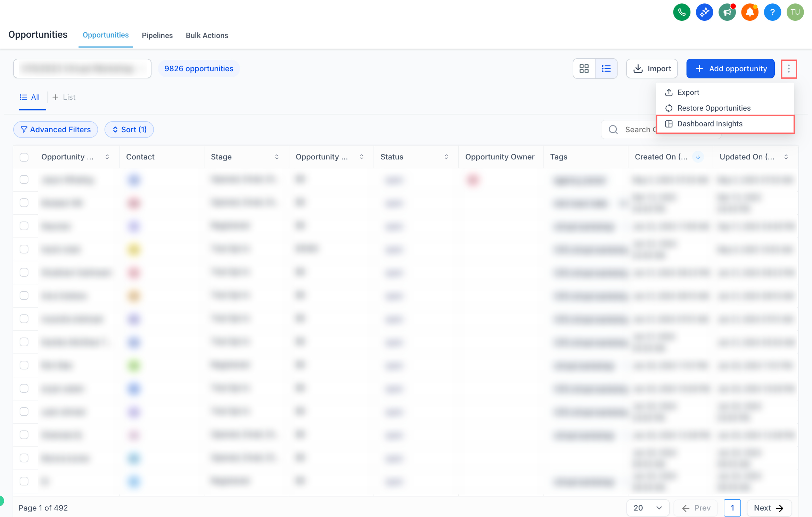Check the first opportunity row checkbox
This screenshot has height=517, width=812.
coord(24,180)
